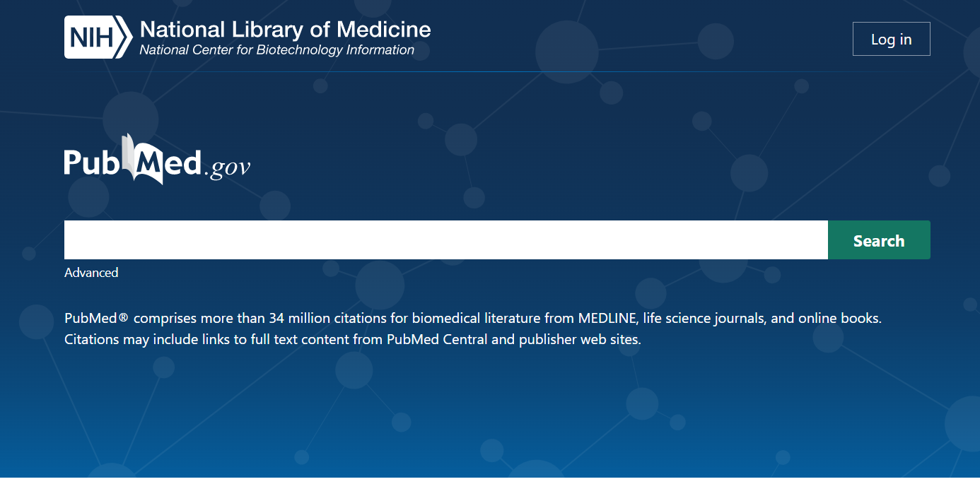Click the "Pub" letters of the PubMed logo
The height and width of the screenshot is (484, 980).
(92, 163)
